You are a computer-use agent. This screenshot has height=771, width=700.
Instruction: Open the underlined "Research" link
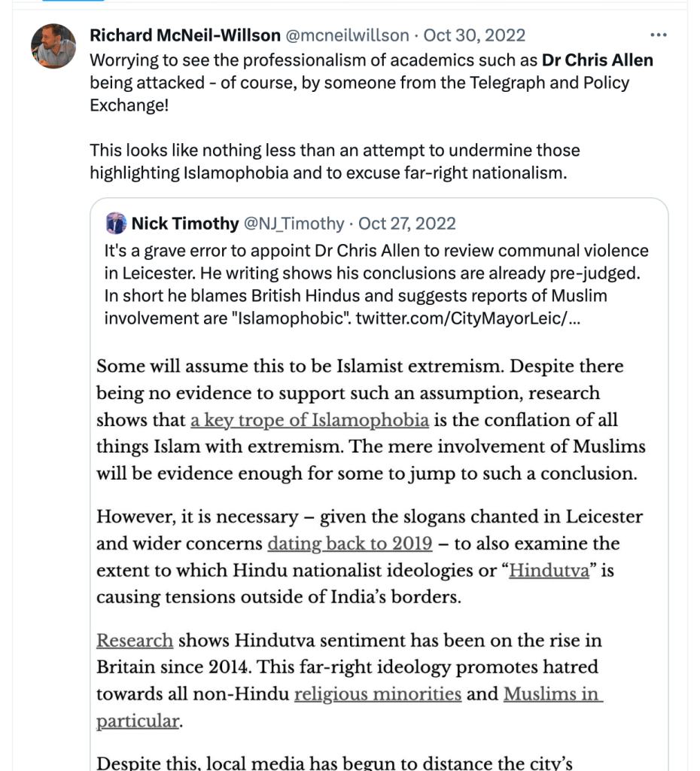click(x=135, y=641)
